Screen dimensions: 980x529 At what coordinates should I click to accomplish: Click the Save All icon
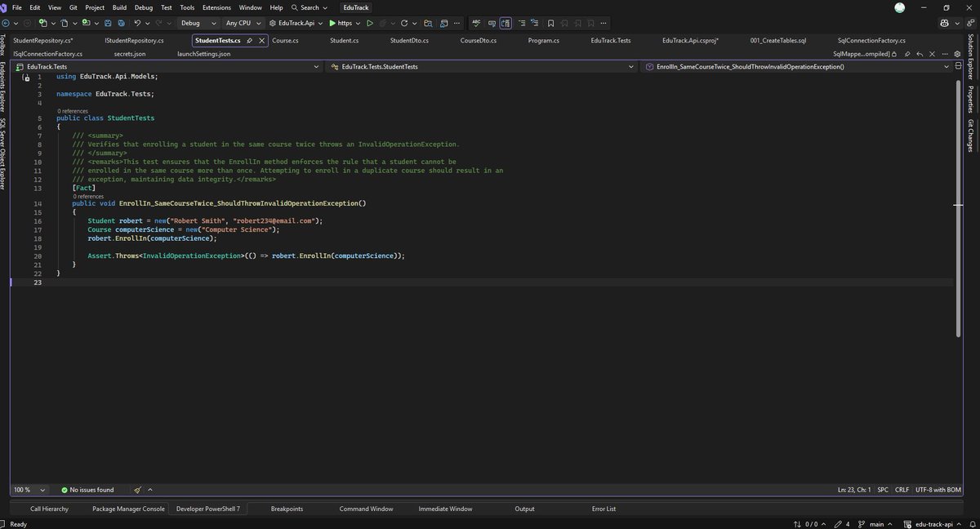coord(121,24)
